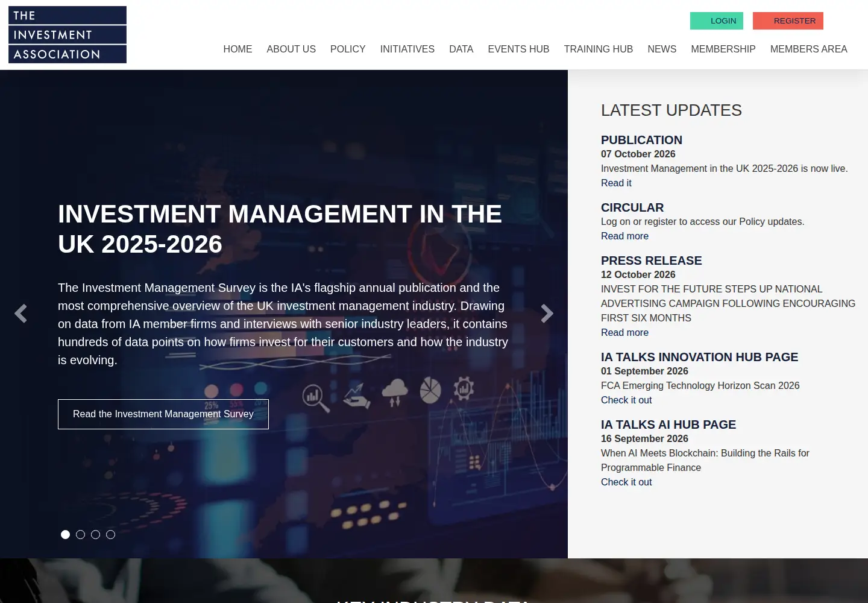
Task: Select the fourth carousel slide dot
Action: pyautogui.click(x=110, y=534)
